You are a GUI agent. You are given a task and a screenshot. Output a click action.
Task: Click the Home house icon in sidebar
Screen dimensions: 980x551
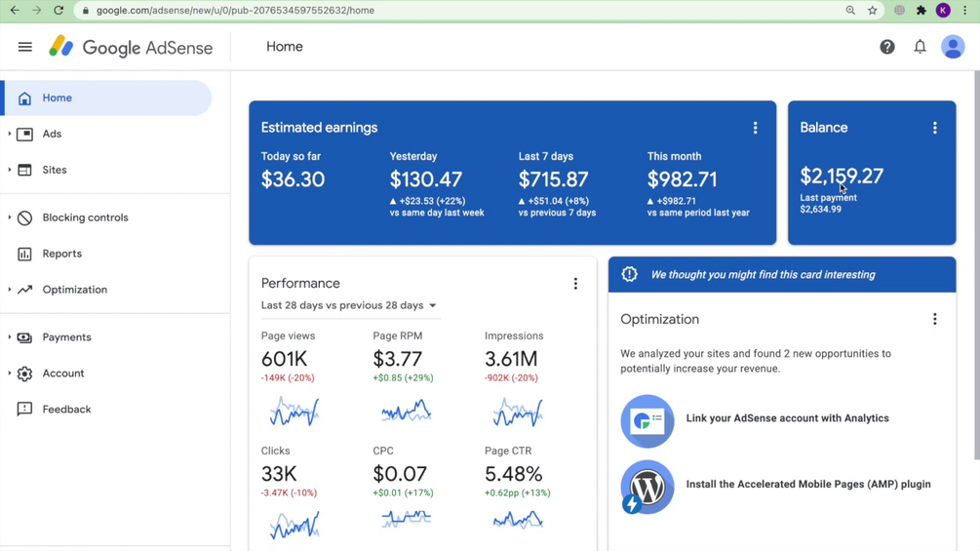point(24,98)
